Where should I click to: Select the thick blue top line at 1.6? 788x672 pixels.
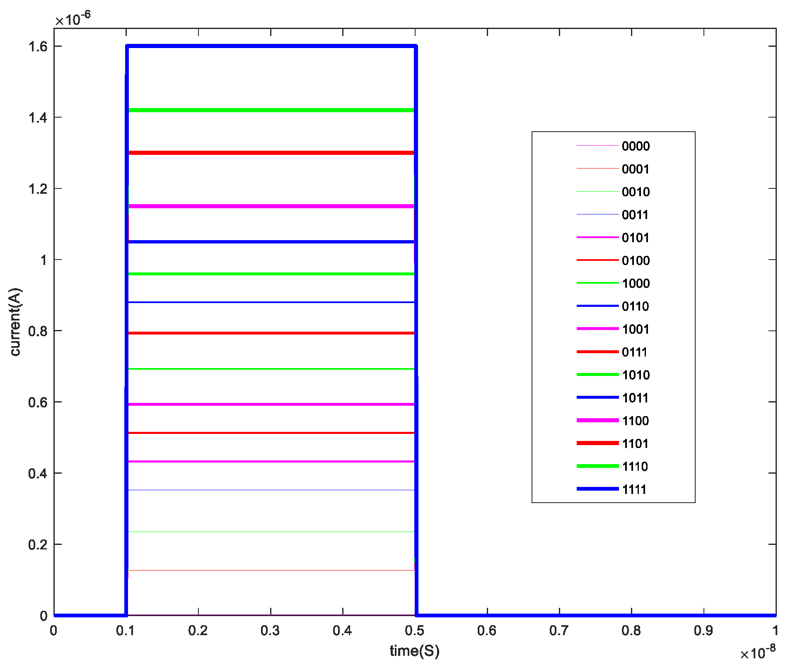(x=269, y=46)
